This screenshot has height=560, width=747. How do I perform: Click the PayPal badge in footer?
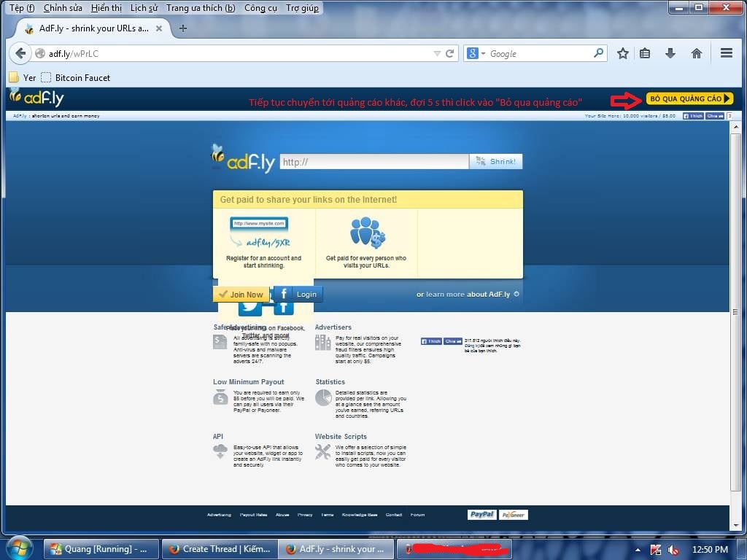(x=481, y=514)
